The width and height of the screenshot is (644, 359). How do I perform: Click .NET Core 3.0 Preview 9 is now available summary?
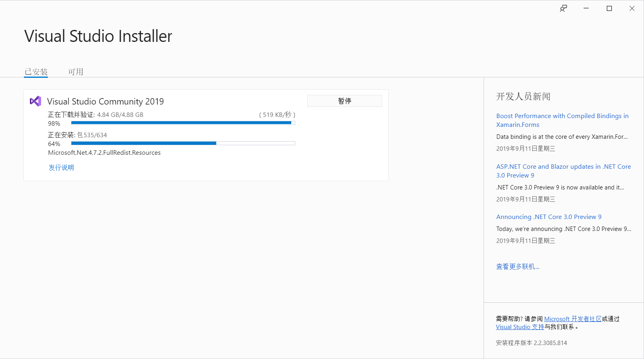point(560,187)
